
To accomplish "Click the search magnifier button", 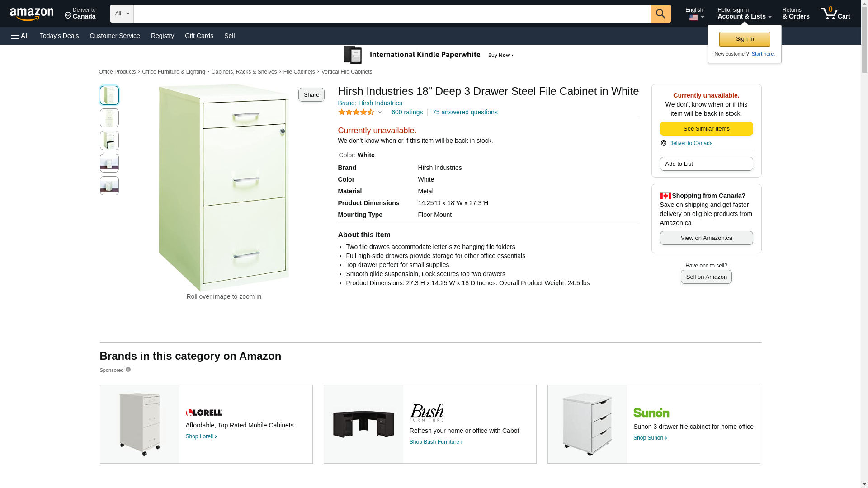I will [x=660, y=14].
